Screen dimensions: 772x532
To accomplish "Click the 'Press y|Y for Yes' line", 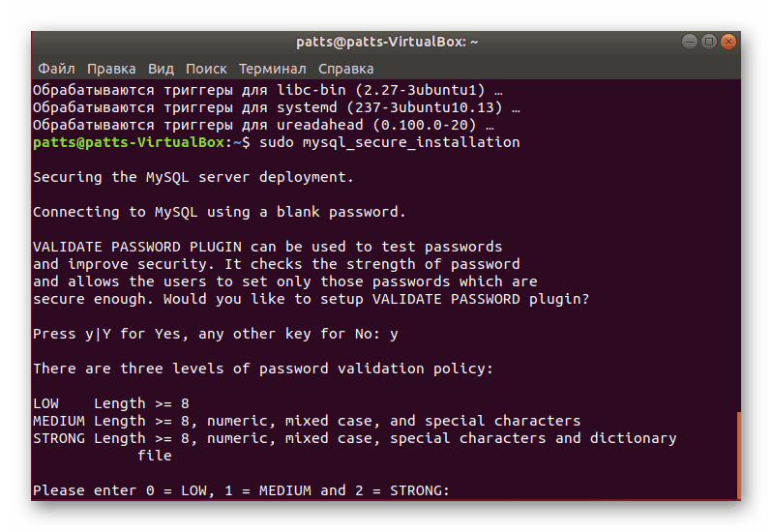I will coord(215,334).
